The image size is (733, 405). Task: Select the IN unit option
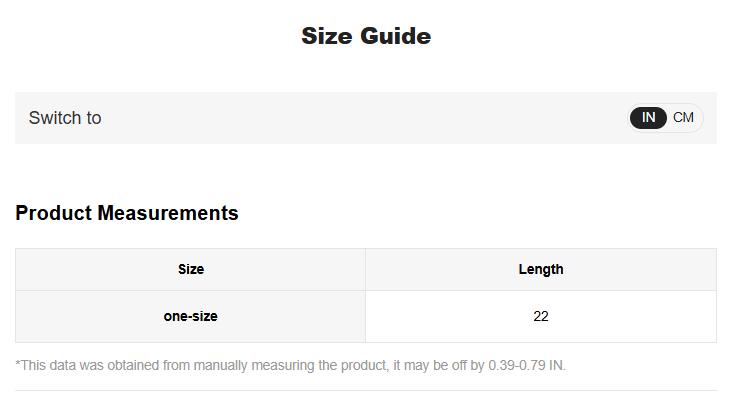coord(648,118)
